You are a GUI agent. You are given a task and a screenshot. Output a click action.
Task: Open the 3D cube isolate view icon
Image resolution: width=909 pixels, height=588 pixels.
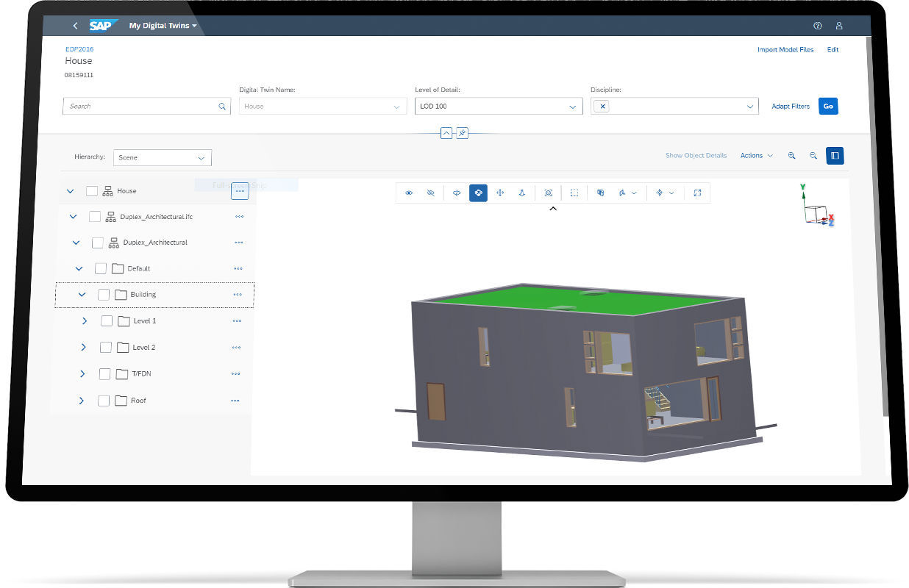(600, 193)
